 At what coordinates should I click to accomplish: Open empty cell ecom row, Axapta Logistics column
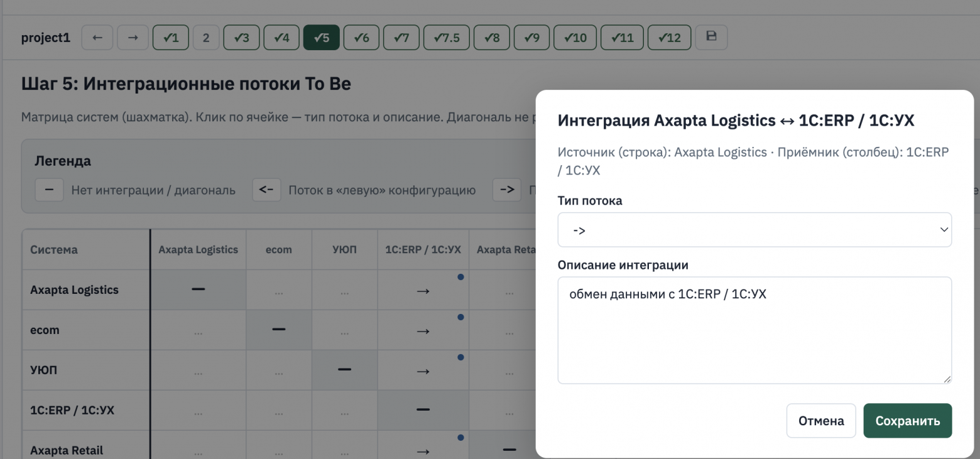pos(199,330)
